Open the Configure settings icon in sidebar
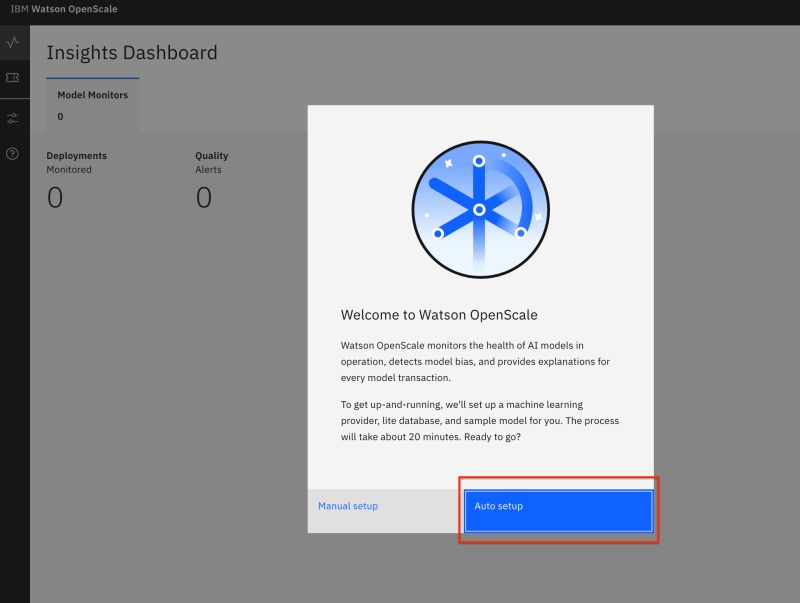800x603 pixels. pos(13,117)
